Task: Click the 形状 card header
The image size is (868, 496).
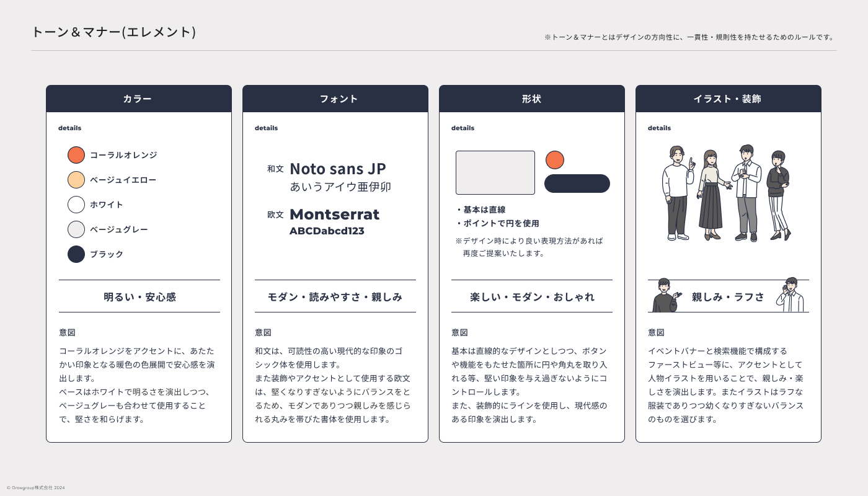Action: [532, 99]
